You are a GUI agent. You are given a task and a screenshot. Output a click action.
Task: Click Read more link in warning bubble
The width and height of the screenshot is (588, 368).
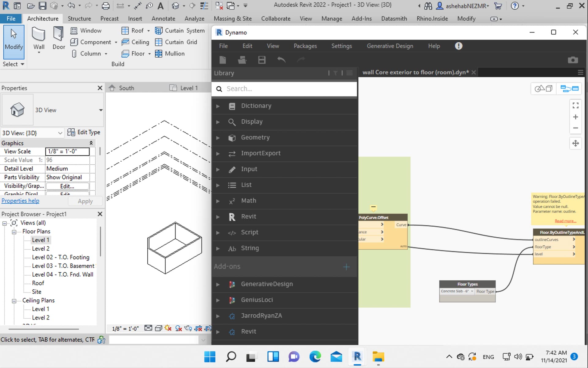click(x=565, y=221)
